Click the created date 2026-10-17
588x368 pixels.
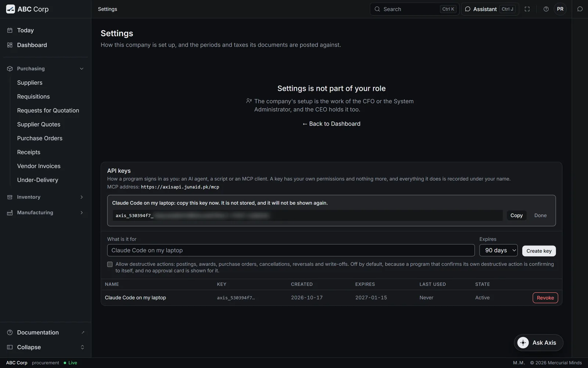pos(307,298)
